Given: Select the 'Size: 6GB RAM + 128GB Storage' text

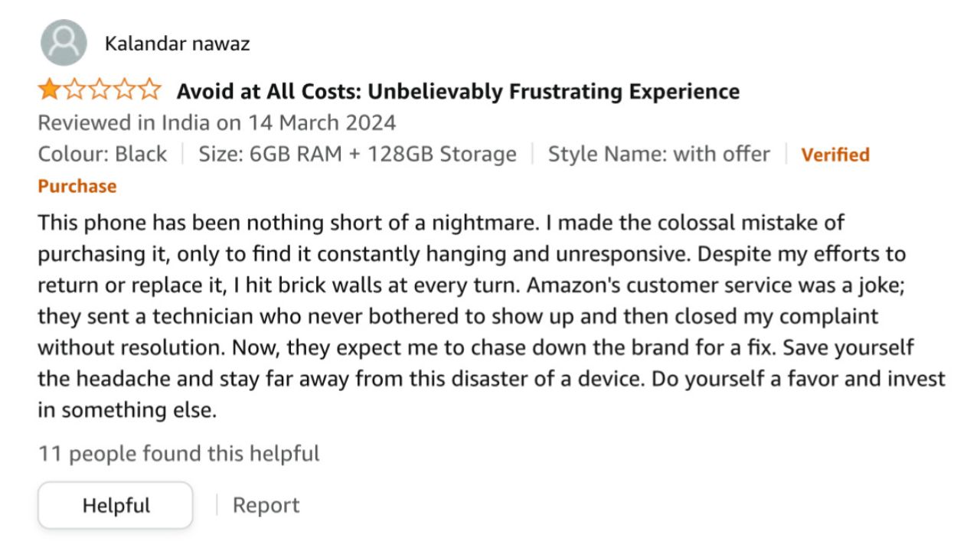Looking at the screenshot, I should point(358,155).
